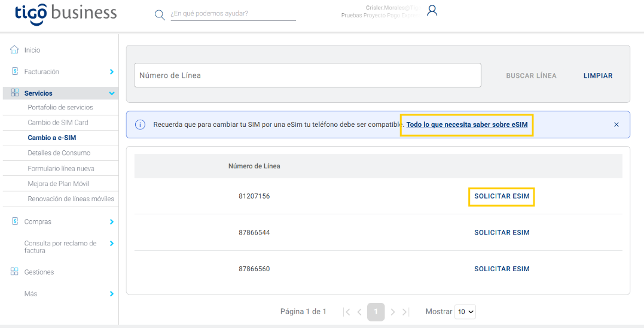Click the Compras icon in sidebar
644x328 pixels.
click(15, 221)
